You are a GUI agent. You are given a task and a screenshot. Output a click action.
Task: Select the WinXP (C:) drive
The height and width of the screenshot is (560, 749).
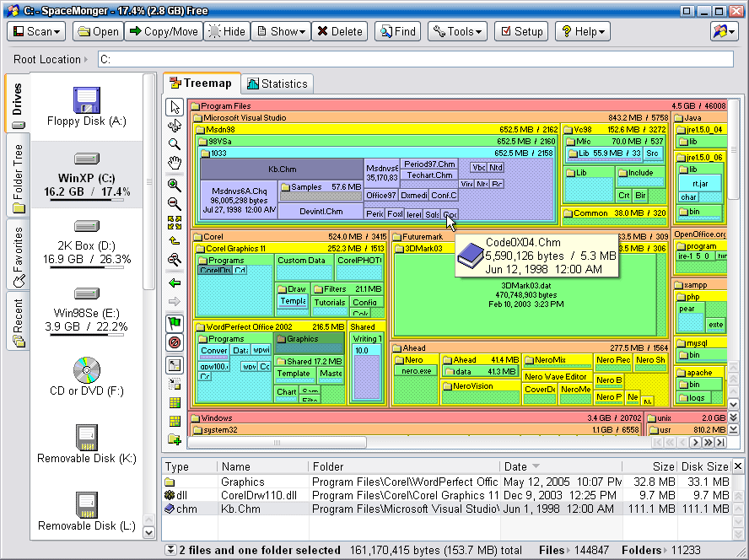coord(87,175)
